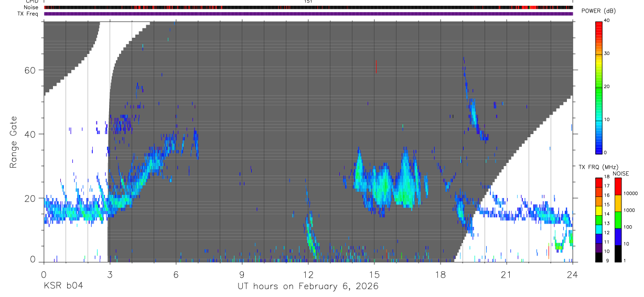Click the purple block of TX FRQ scale
Viewport: 644px width, 297px height.
coord(598,248)
